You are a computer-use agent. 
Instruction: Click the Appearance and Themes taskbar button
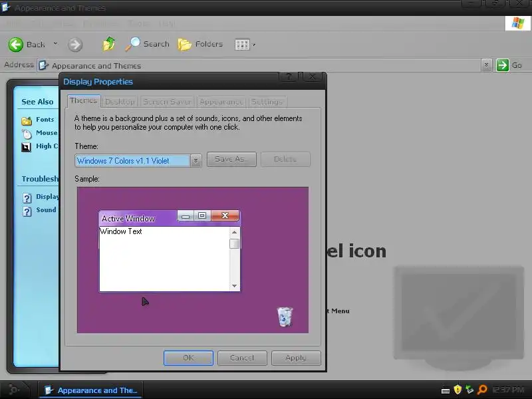(90, 390)
